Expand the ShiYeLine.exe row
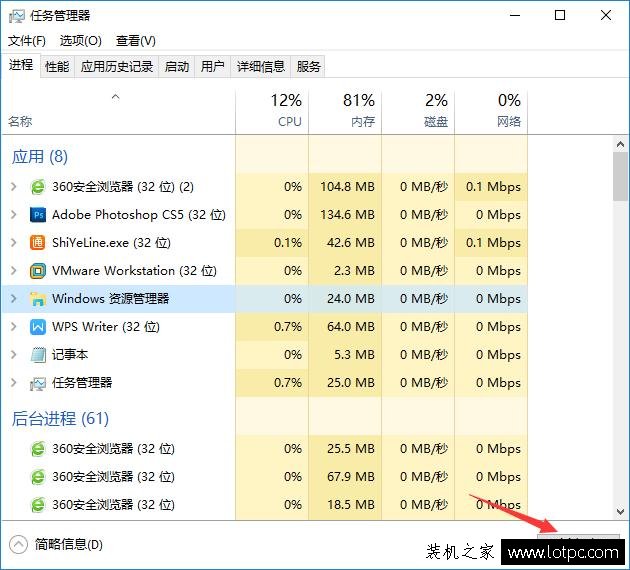Viewport: 630px width, 570px height. tap(14, 243)
